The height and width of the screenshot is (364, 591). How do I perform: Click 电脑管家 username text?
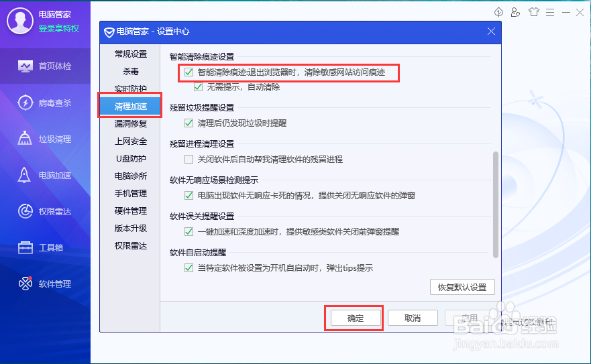pyautogui.click(x=54, y=14)
